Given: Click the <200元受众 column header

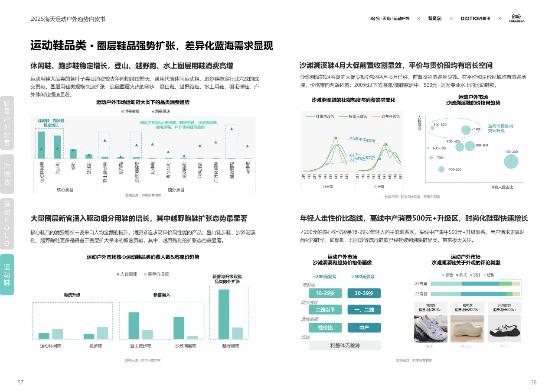Looking at the screenshot, I should coord(325,276).
